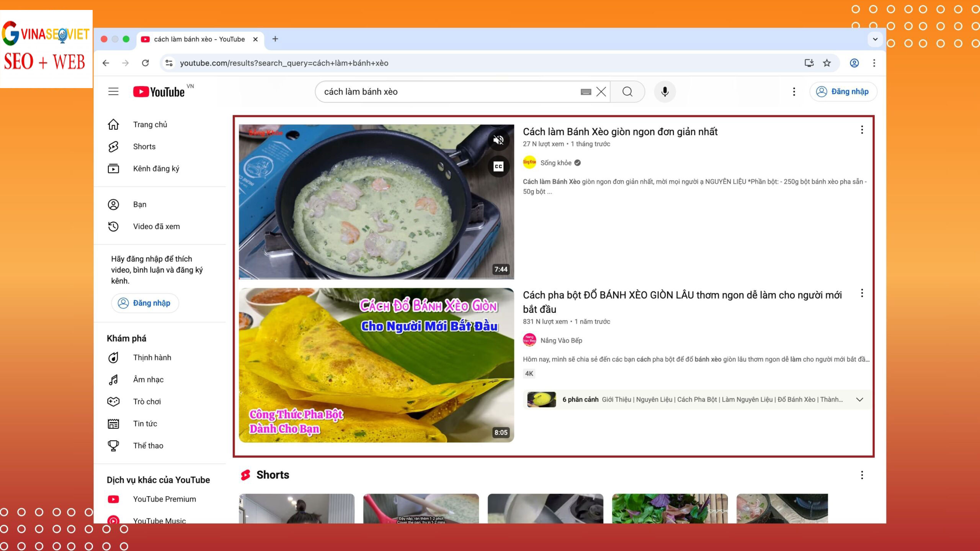Unmute the first video preview
The height and width of the screenshot is (551, 980).
coord(499,140)
